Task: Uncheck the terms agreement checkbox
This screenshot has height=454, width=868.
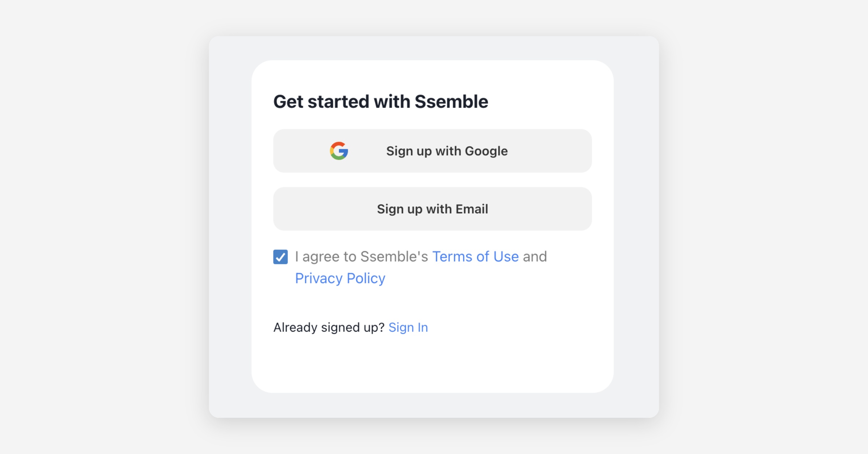Action: coord(280,257)
